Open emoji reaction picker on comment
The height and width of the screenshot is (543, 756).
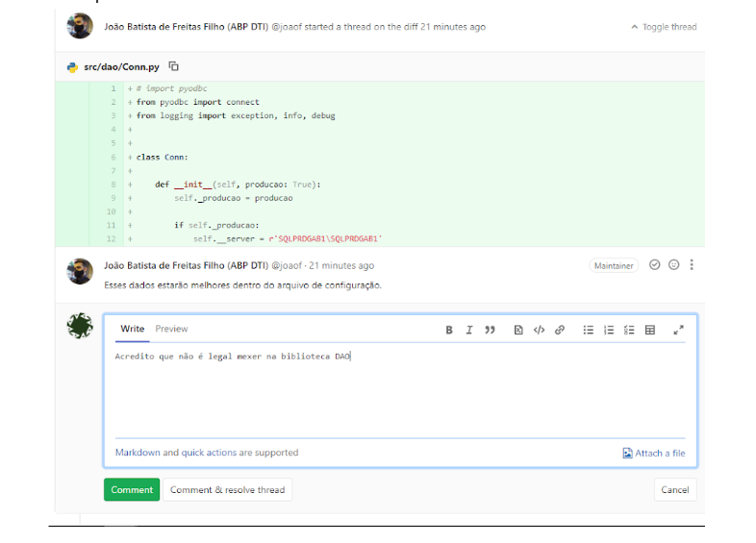coord(673,265)
